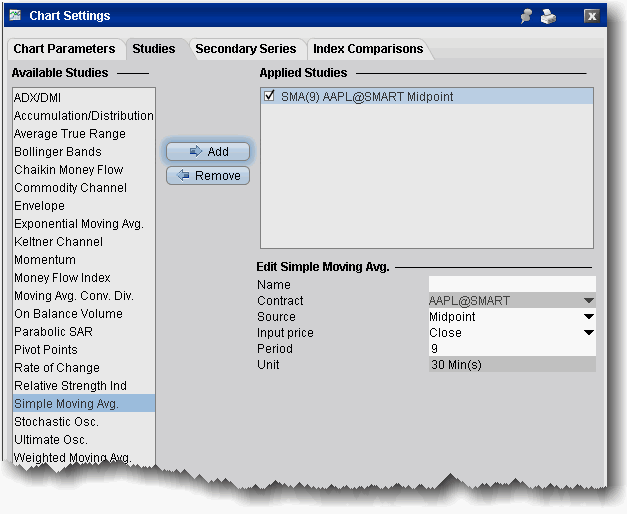This screenshot has height=514, width=627.
Task: Select Simple Moving Avg. in the list
Action: (66, 404)
